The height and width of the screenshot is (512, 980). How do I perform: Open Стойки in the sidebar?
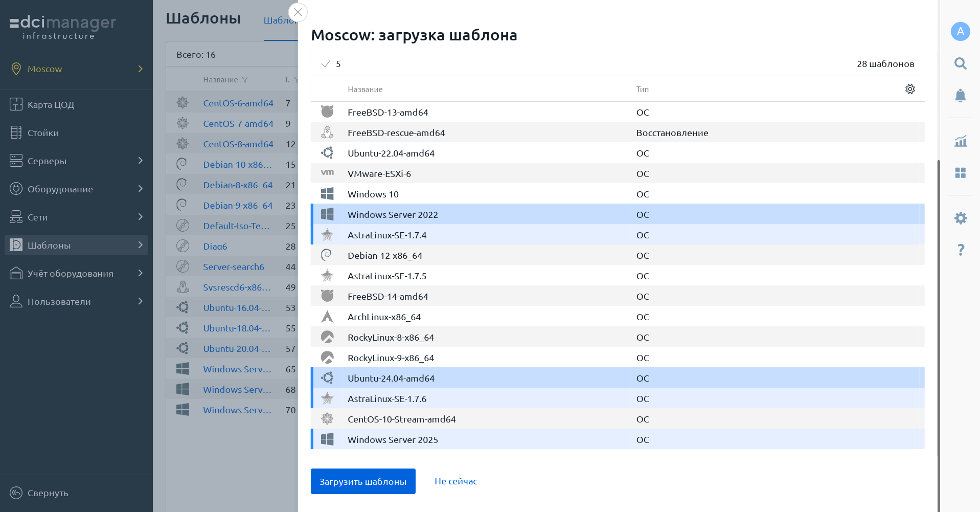pos(43,133)
